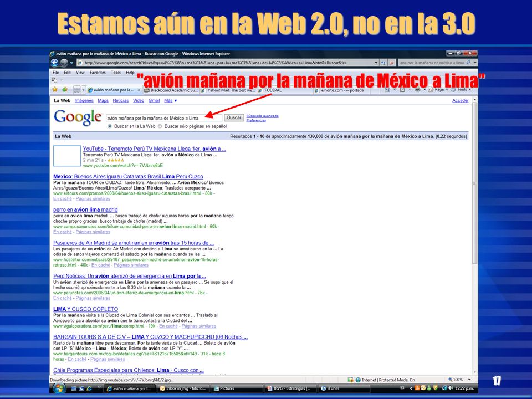This screenshot has height=399, width=532.
Task: Click the Buscar button
Action: (234, 117)
